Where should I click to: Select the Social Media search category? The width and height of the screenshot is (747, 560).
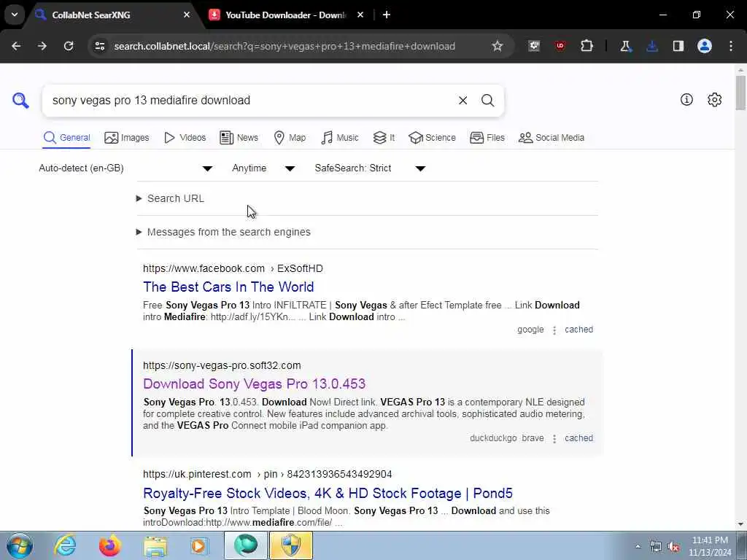point(551,138)
